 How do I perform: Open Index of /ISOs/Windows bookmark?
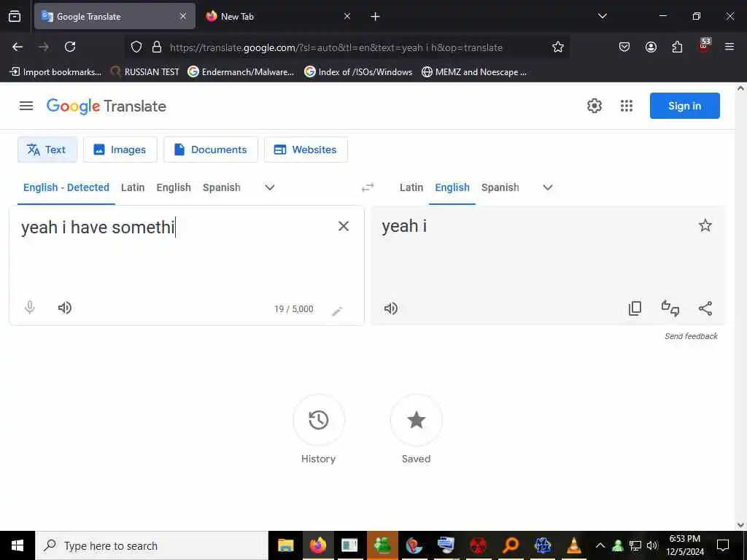(358, 72)
